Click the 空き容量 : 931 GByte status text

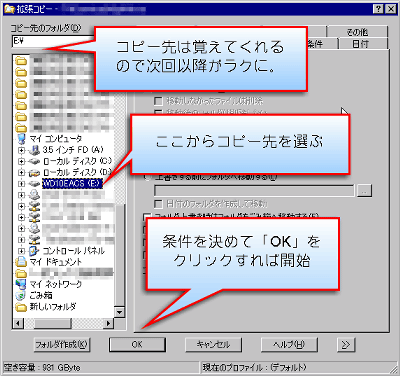click(42, 368)
